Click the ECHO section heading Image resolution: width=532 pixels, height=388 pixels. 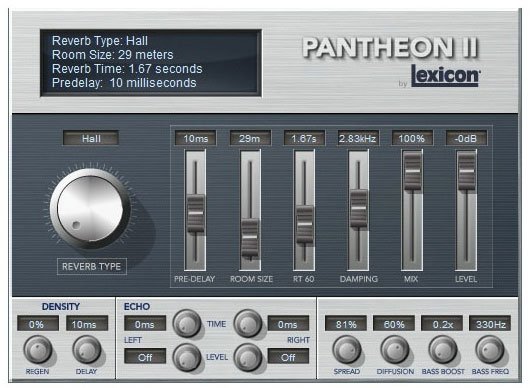click(137, 306)
